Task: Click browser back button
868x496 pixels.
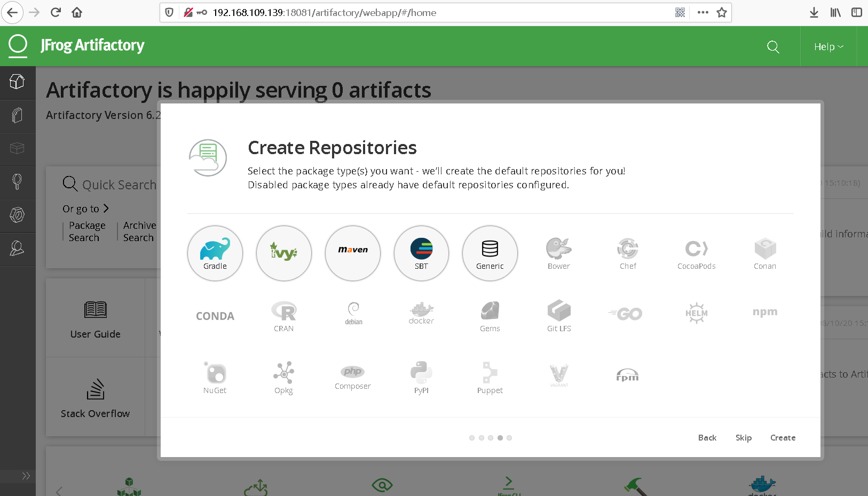Action: click(x=12, y=12)
